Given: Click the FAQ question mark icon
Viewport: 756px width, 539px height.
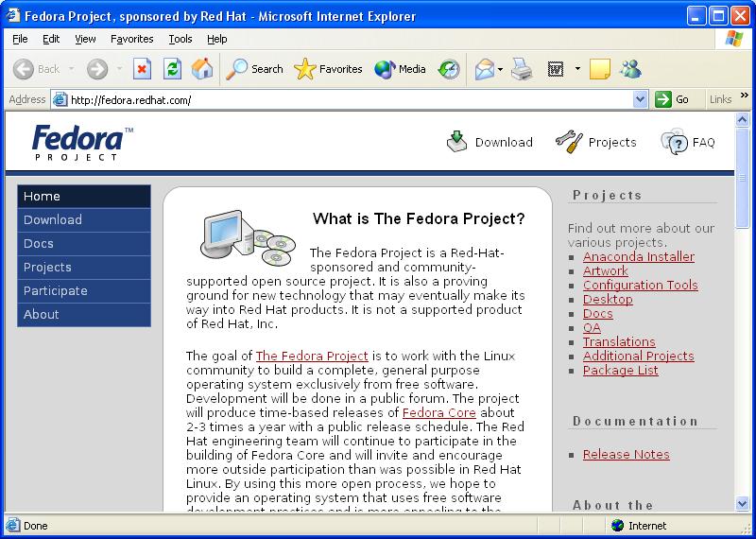Looking at the screenshot, I should [674, 142].
